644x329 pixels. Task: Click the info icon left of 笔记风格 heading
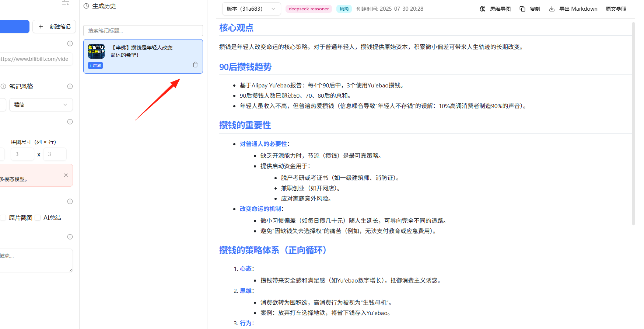3,86
